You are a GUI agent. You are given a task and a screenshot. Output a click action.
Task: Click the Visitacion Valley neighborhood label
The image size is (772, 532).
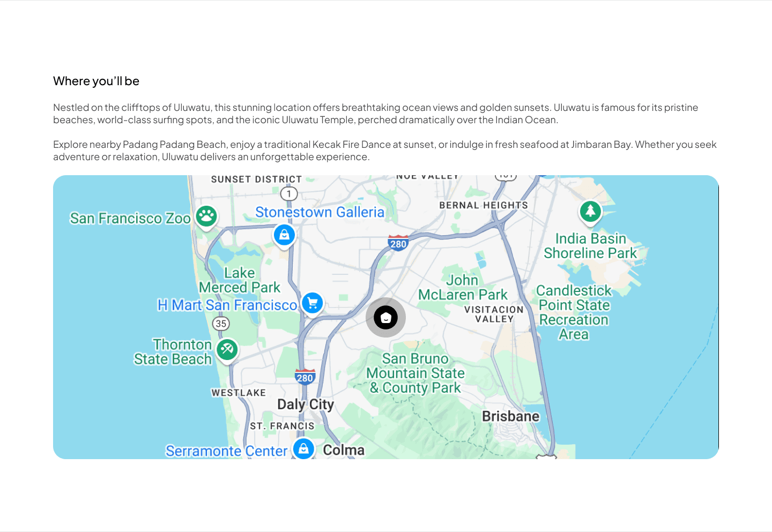tap(494, 314)
